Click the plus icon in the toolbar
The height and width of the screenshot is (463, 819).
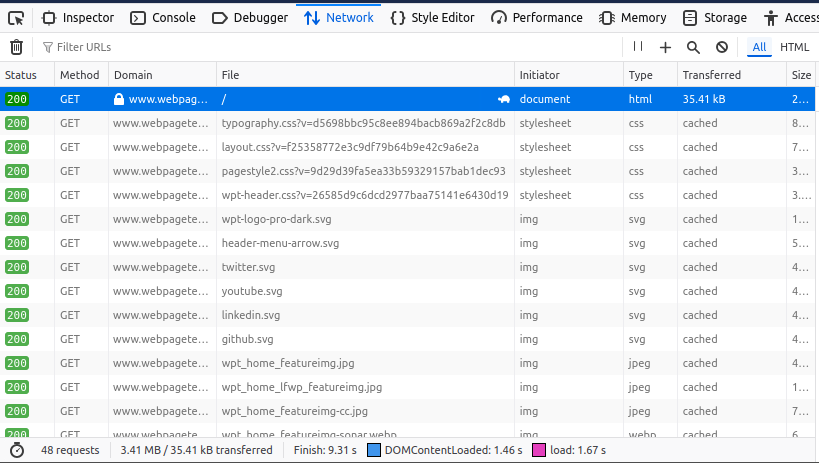[x=665, y=48]
